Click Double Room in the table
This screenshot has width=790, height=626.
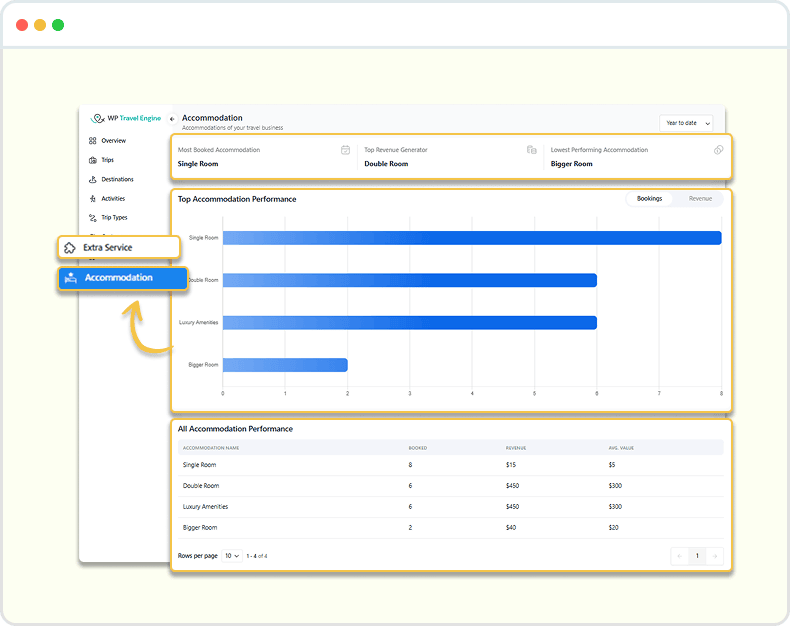click(x=201, y=486)
